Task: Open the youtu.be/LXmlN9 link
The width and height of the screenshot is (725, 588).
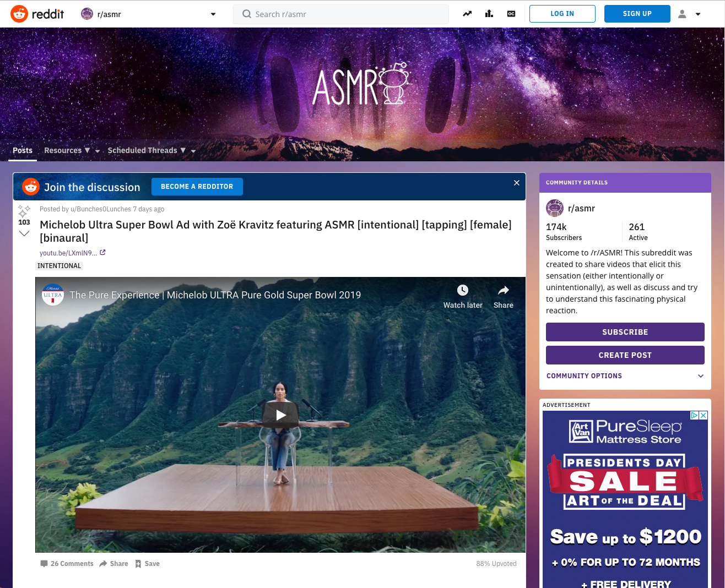Action: (x=72, y=253)
